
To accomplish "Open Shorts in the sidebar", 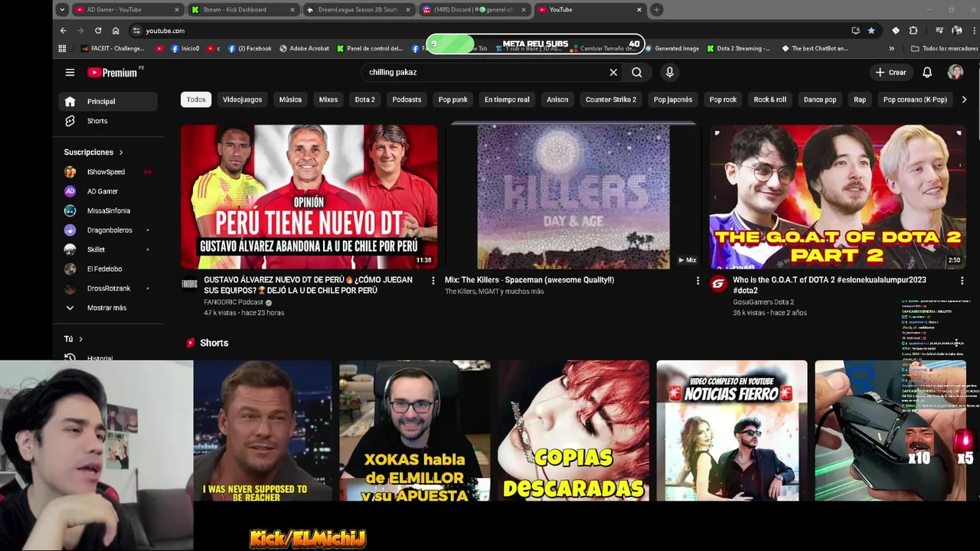I will [108, 121].
